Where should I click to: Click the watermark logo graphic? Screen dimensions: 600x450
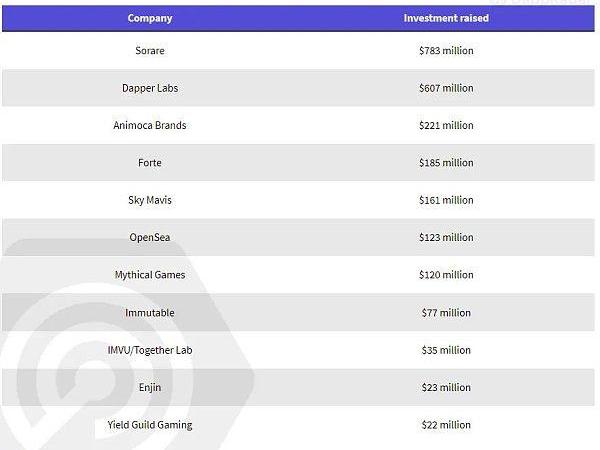click(126, 344)
